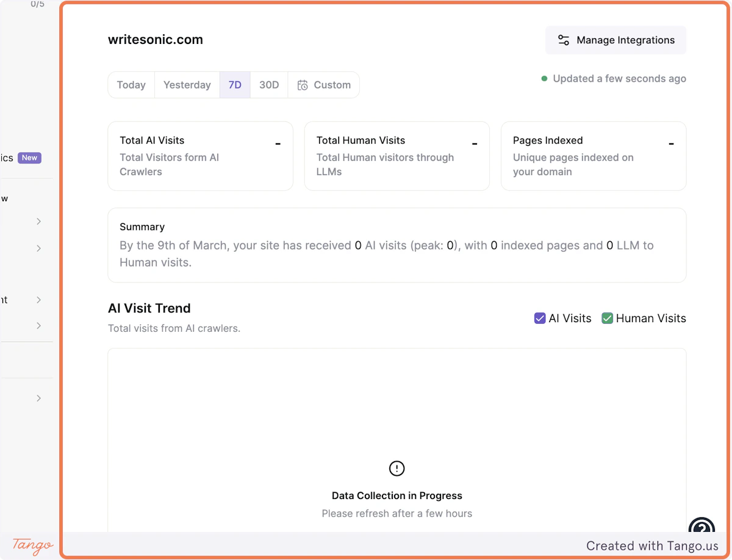Uncheck the AI Visits checkbox
This screenshot has width=732, height=560.
[539, 318]
